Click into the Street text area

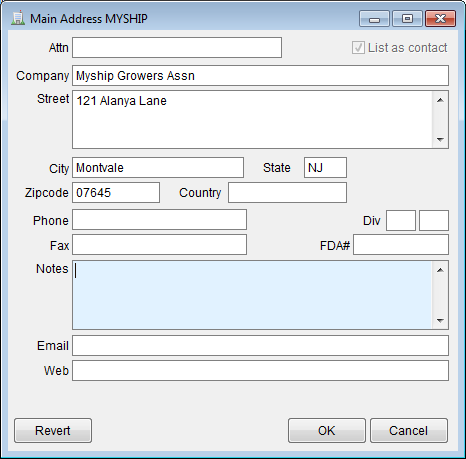pyautogui.click(x=252, y=119)
